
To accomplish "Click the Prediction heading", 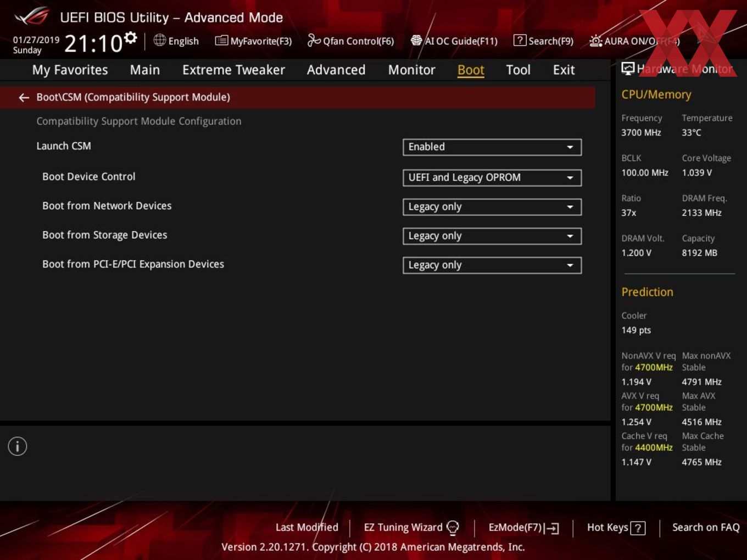I will click(x=647, y=292).
